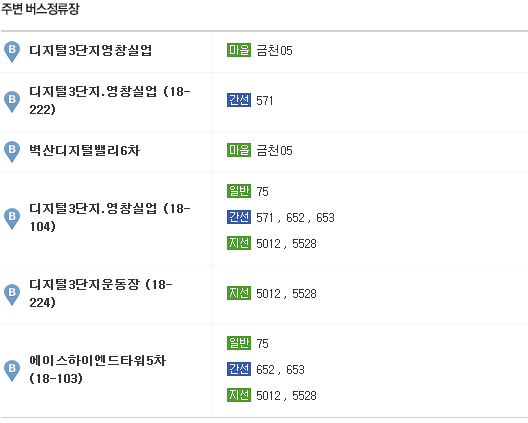Select 금천05 route under 벽산디지털밸리6차
The height and width of the screenshot is (423, 528).
(274, 151)
